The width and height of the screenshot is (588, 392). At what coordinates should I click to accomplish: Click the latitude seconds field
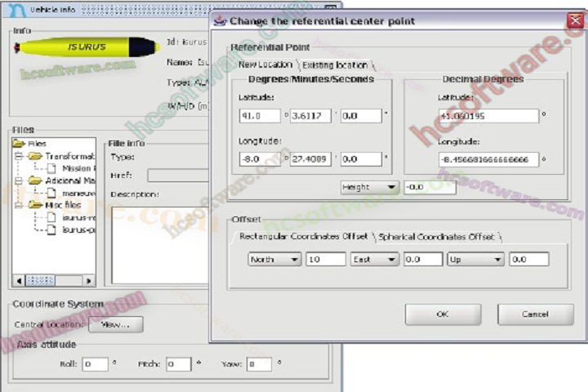point(361,116)
